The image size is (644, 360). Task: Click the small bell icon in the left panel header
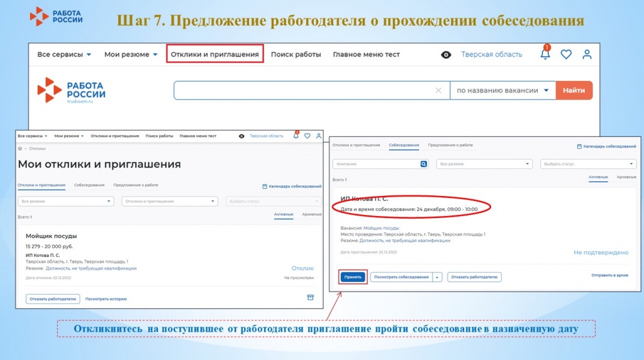pyautogui.click(x=296, y=136)
